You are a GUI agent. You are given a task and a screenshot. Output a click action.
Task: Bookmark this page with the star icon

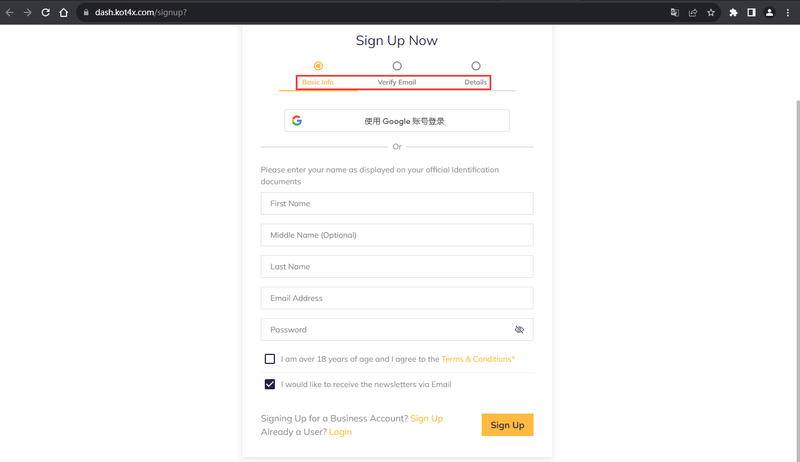point(711,13)
